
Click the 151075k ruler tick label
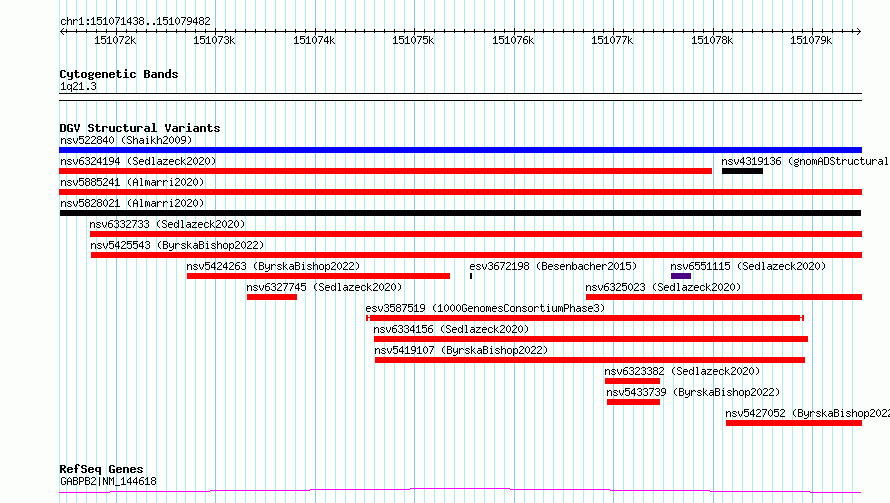[413, 41]
